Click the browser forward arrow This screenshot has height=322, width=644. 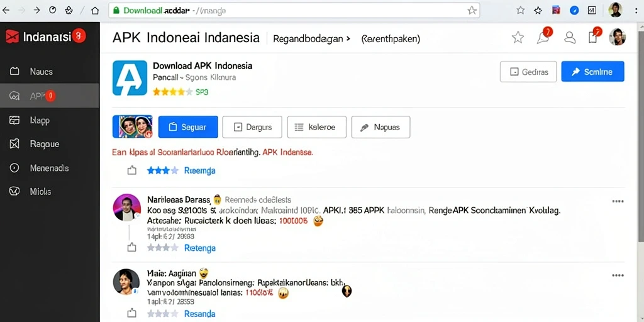tap(37, 10)
